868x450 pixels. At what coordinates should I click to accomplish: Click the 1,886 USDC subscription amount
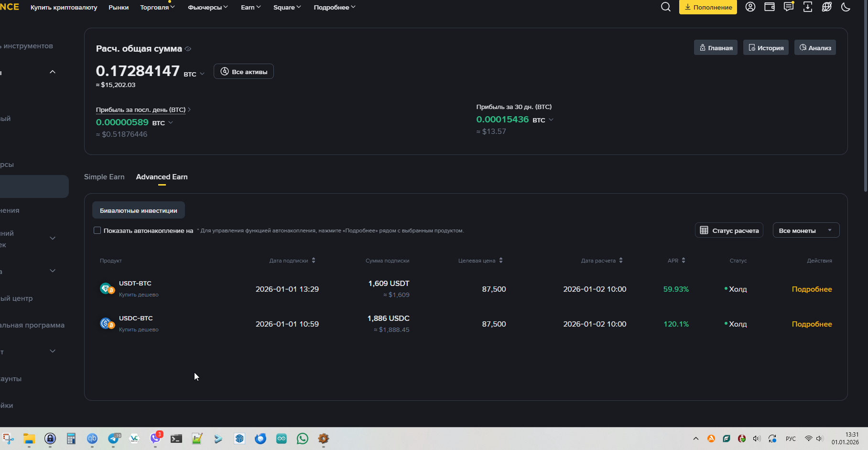389,318
